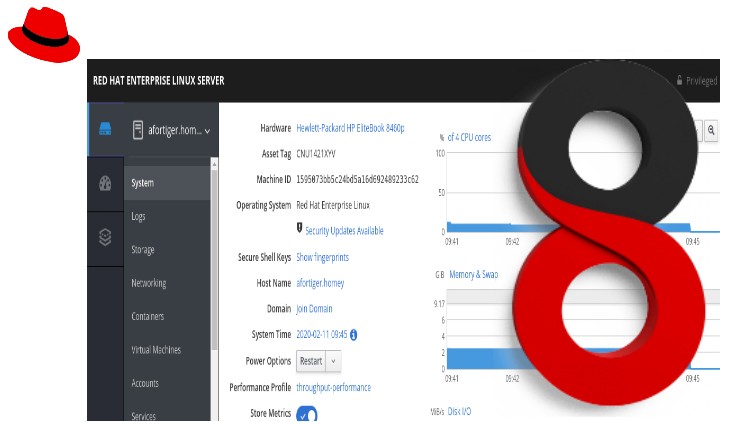Click the shield icon next to Security Updates
This screenshot has width=750, height=422.
(x=299, y=228)
